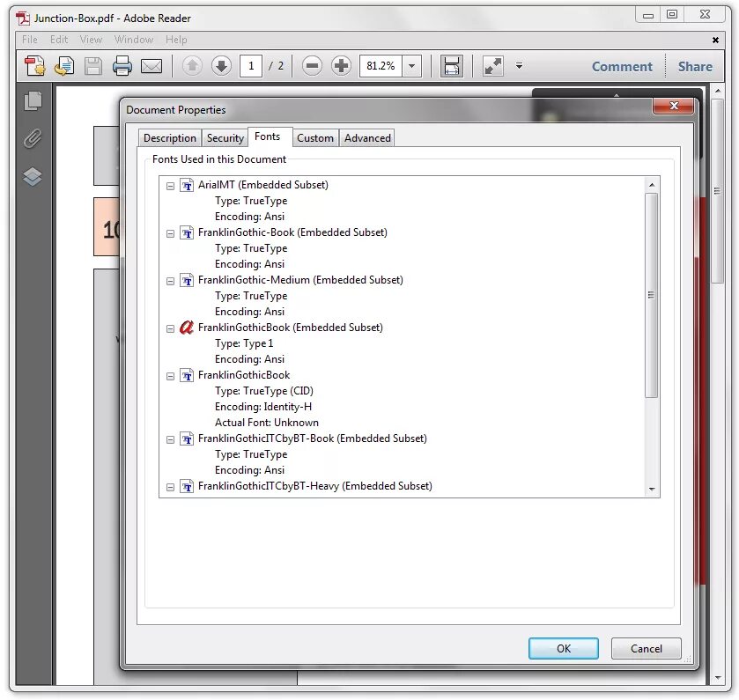This screenshot has width=739, height=700.
Task: Click the 81.2% zoom value field
Action: pos(381,66)
